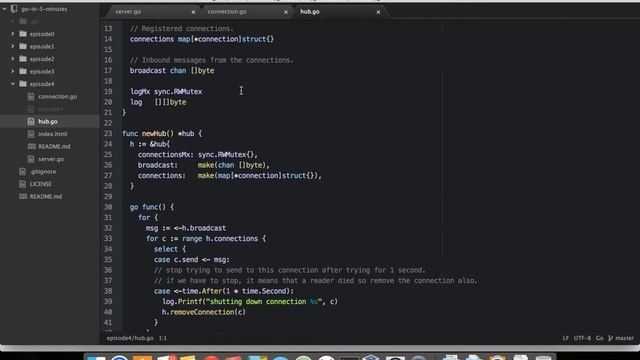Image resolution: width=640 pixels, height=360 pixels.
Task: Expand the episode1 folder chevron
Action: tap(13, 47)
